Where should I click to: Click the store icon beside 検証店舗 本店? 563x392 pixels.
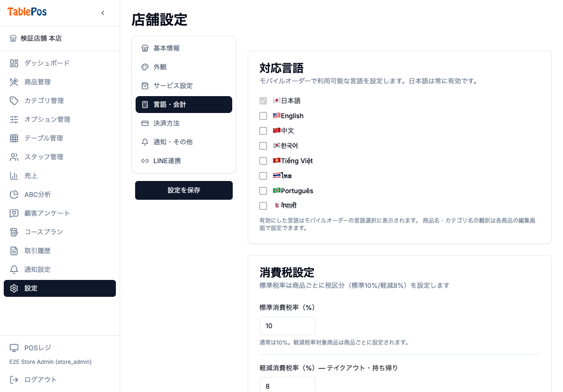[13, 38]
